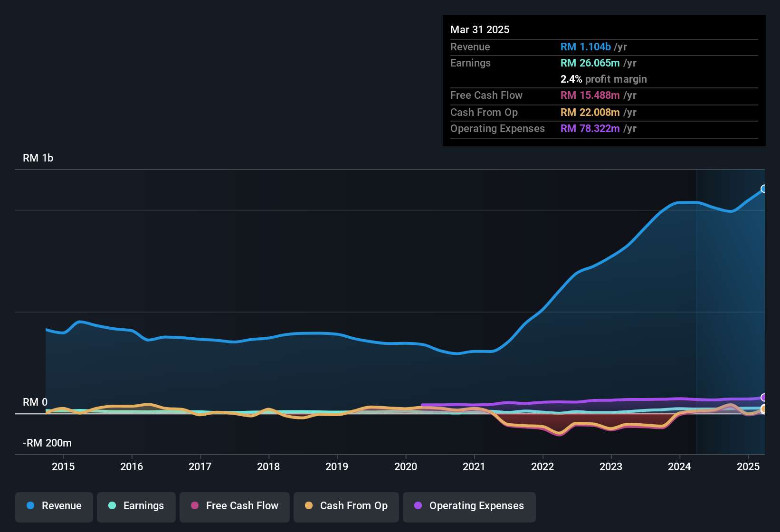Click the blue Revenue dot icon in legend
The width and height of the screenshot is (780, 532).
30,506
